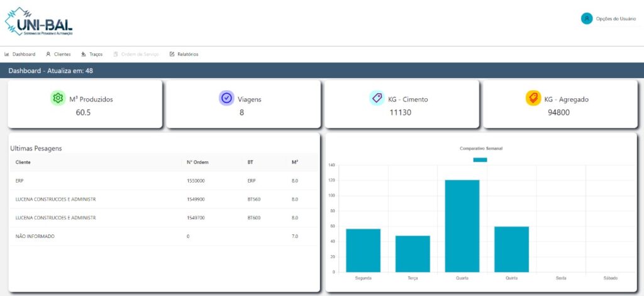Click the purple checkmark Viagens icon

(226, 98)
